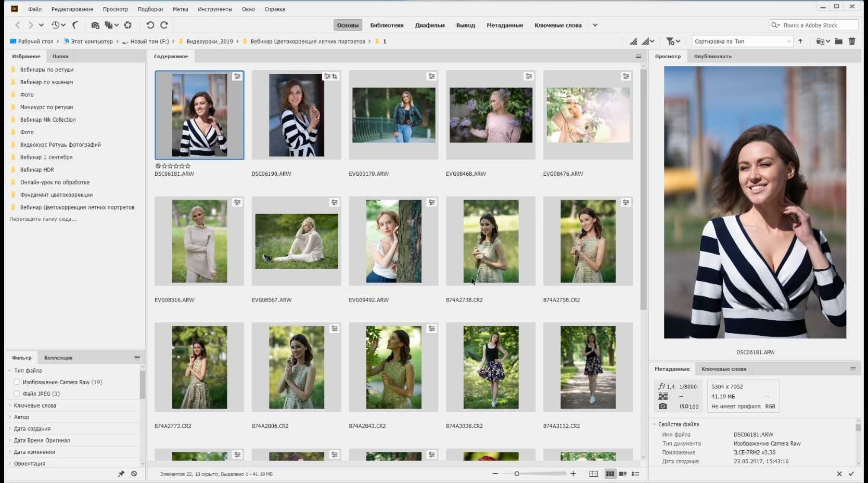Open the Libraries workspace
This screenshot has height=483, width=868.
pos(387,25)
